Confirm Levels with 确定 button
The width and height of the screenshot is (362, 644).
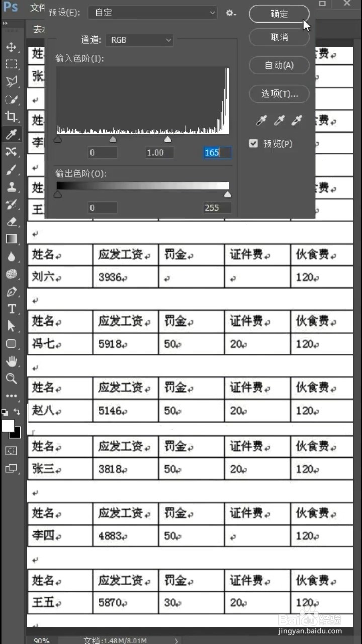[x=279, y=14]
